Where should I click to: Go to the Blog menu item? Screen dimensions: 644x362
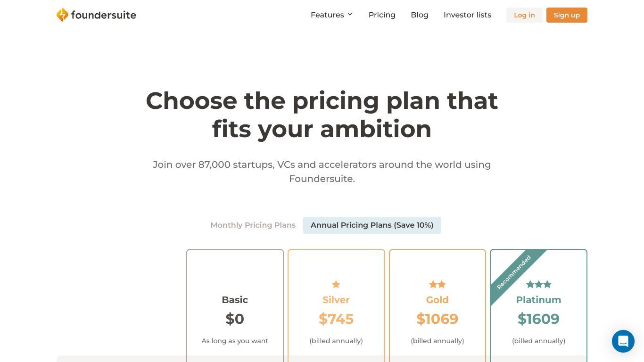(x=420, y=15)
